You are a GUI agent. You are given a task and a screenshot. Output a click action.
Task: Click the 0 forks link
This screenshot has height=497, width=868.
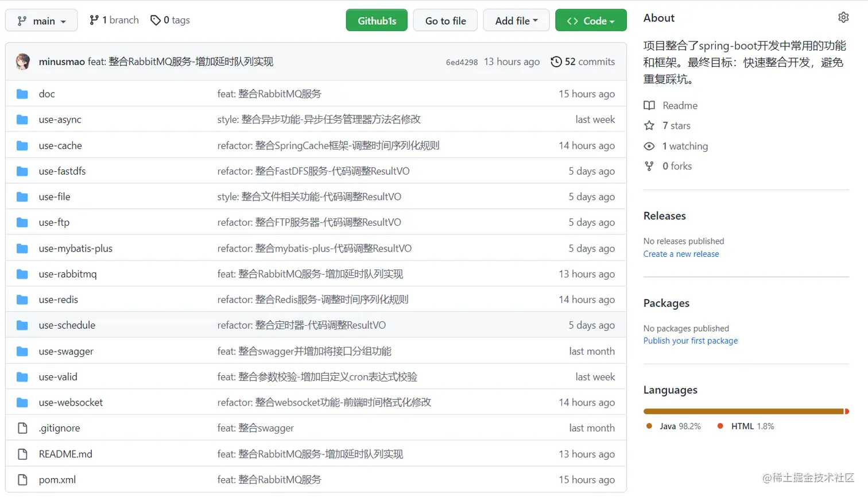pyautogui.click(x=677, y=166)
